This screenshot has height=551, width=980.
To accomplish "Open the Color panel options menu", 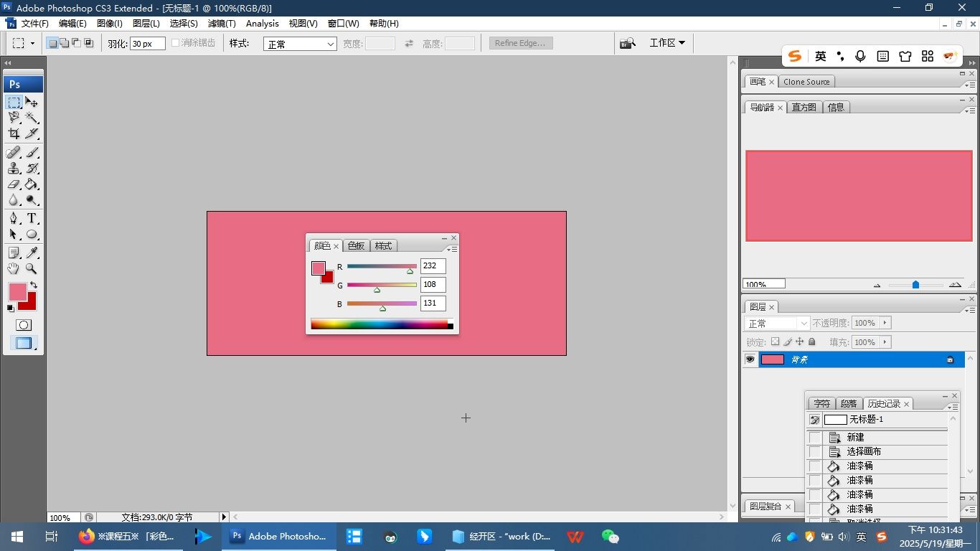I will pyautogui.click(x=452, y=249).
